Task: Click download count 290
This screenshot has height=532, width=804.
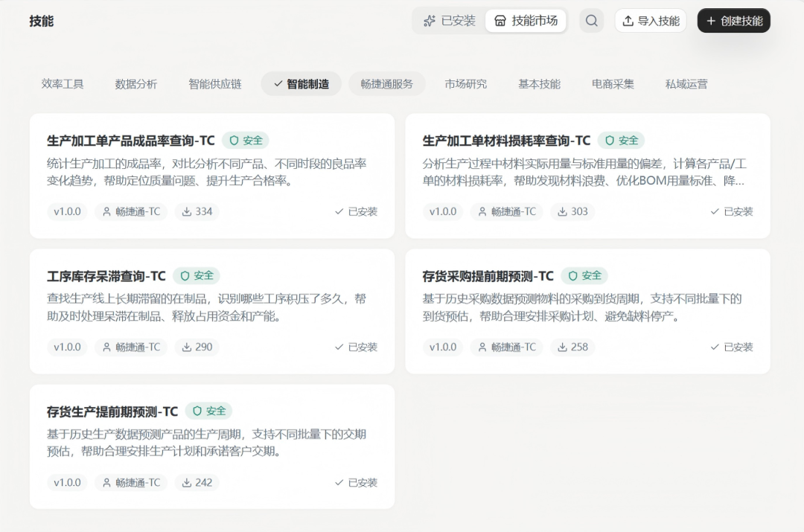Action: click(x=197, y=347)
